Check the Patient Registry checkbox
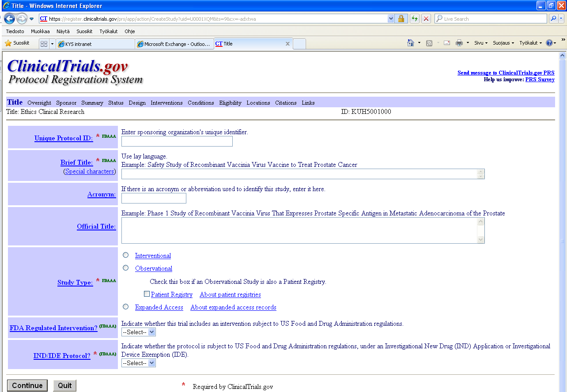Viewport: 567px width, 392px height. 147,294
